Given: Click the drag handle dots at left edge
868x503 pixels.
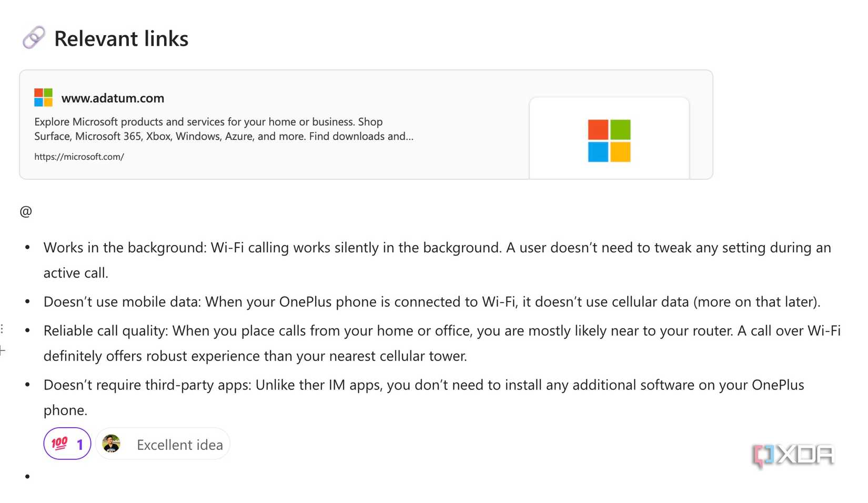Looking at the screenshot, I should click(x=2, y=330).
